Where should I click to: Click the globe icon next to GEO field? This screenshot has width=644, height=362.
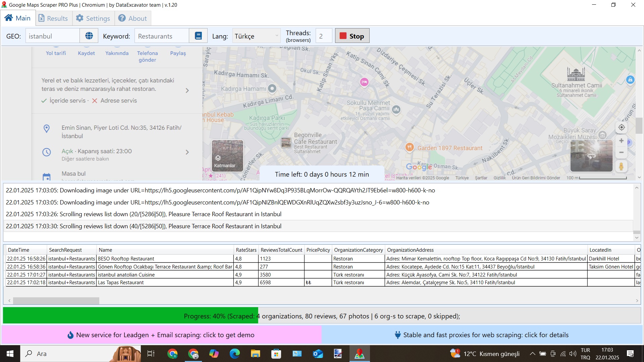point(89,36)
